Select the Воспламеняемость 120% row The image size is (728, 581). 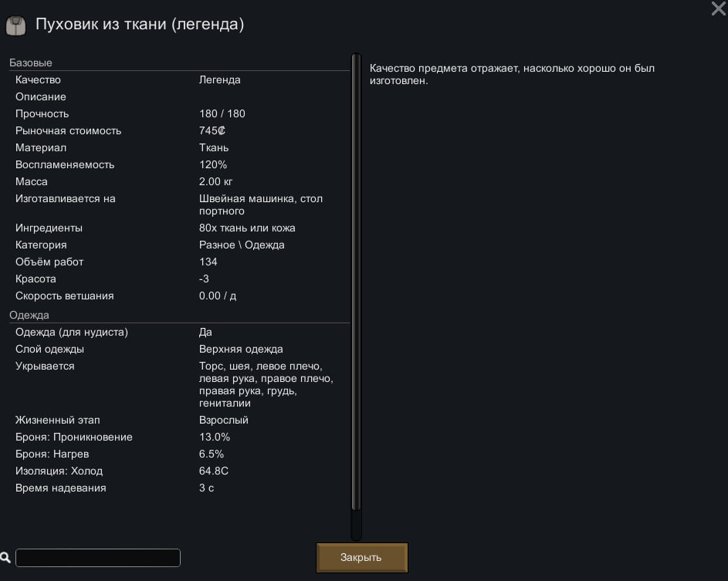coord(180,165)
